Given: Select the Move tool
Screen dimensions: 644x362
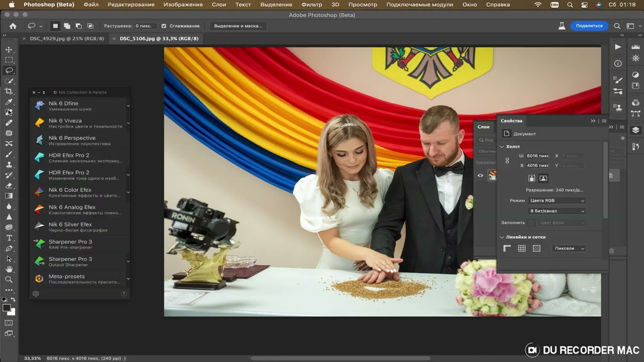Looking at the screenshot, I should pyautogui.click(x=9, y=49).
